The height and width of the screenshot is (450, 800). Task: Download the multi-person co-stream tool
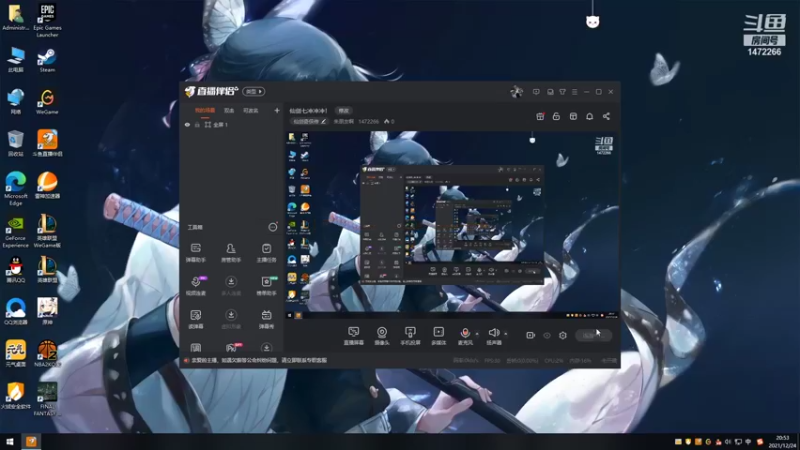coord(231,285)
